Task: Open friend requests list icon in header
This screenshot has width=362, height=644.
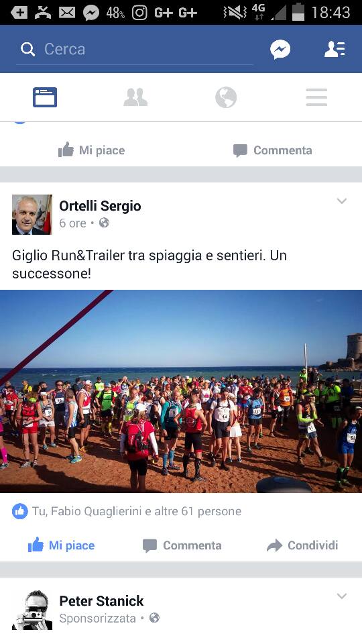Action: [335, 49]
